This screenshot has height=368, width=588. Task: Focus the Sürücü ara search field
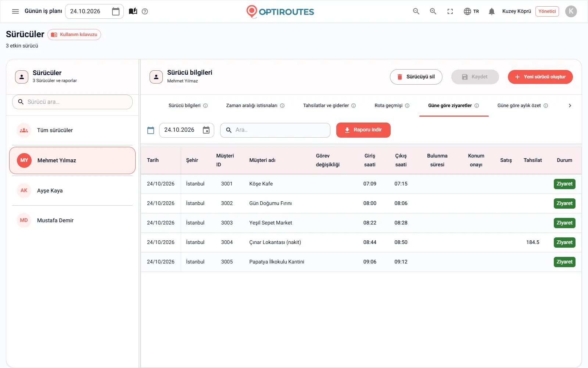72,102
